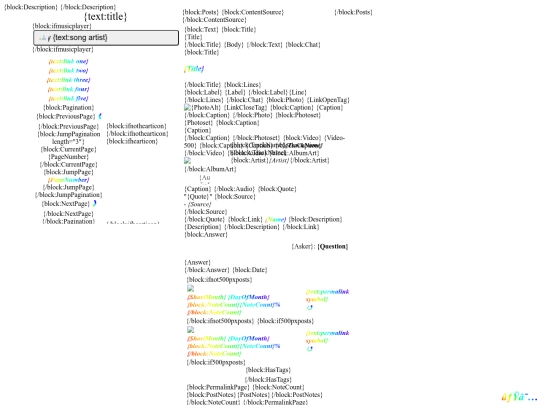Click reblog arrow icon in the if500pxposts block
The width and height of the screenshot is (540, 405).
(310, 349)
